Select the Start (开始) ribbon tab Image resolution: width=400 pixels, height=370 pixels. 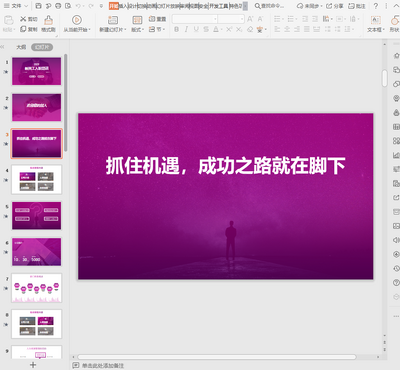114,6
